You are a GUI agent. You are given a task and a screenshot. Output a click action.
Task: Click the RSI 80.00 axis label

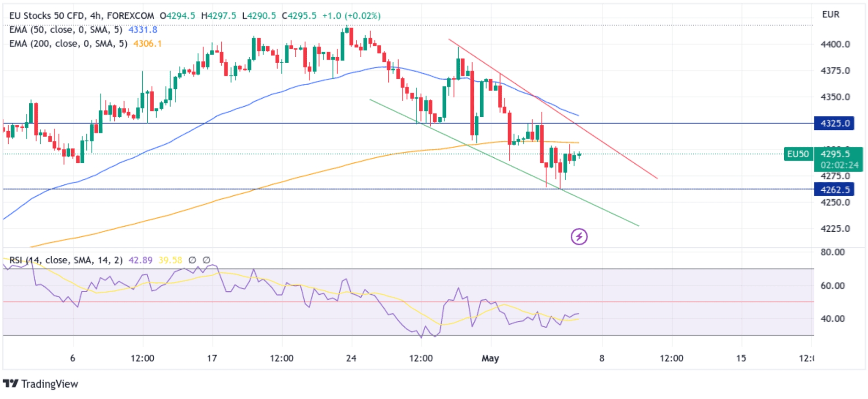click(832, 252)
